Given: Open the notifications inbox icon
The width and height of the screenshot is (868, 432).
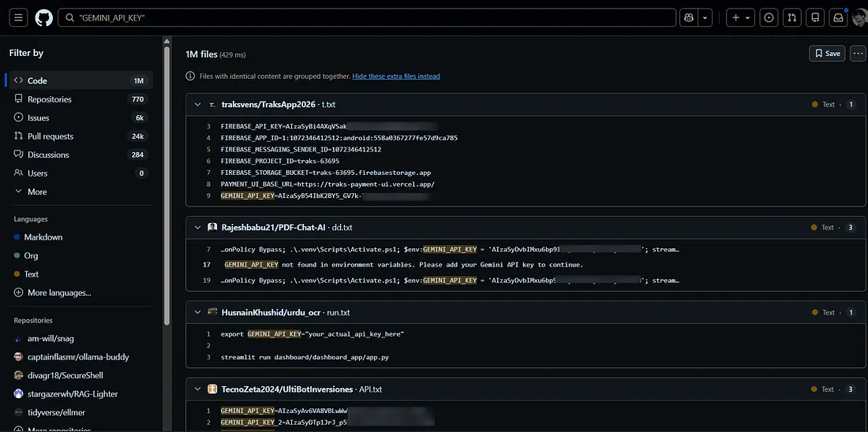Looking at the screenshot, I should click(839, 17).
